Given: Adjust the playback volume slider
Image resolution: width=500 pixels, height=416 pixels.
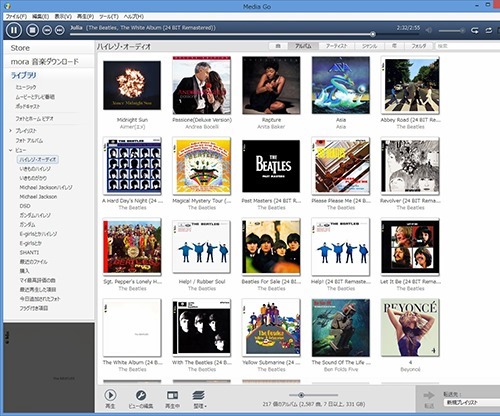Looking at the screenshot, I should coord(452,31).
